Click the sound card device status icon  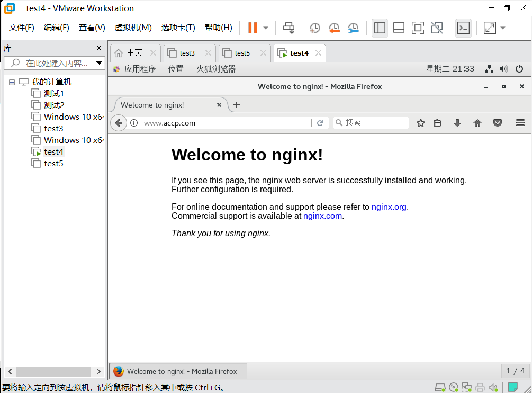493,387
